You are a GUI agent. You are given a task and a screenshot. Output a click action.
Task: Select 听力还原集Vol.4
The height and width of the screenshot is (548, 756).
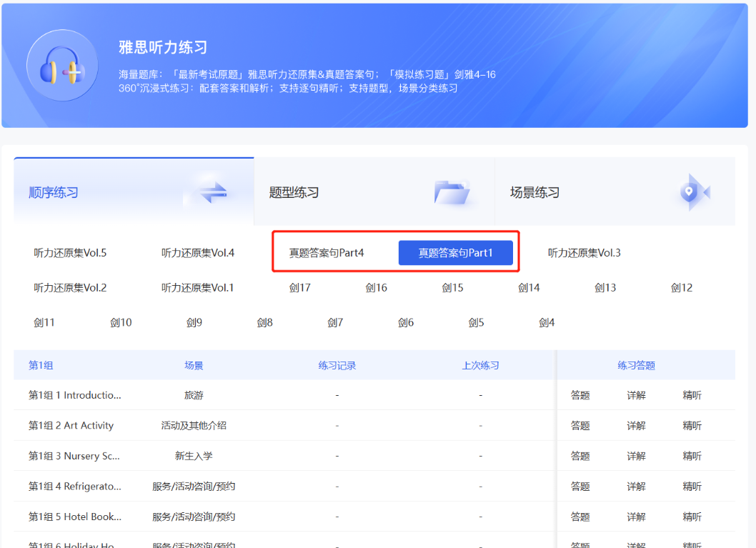click(198, 252)
